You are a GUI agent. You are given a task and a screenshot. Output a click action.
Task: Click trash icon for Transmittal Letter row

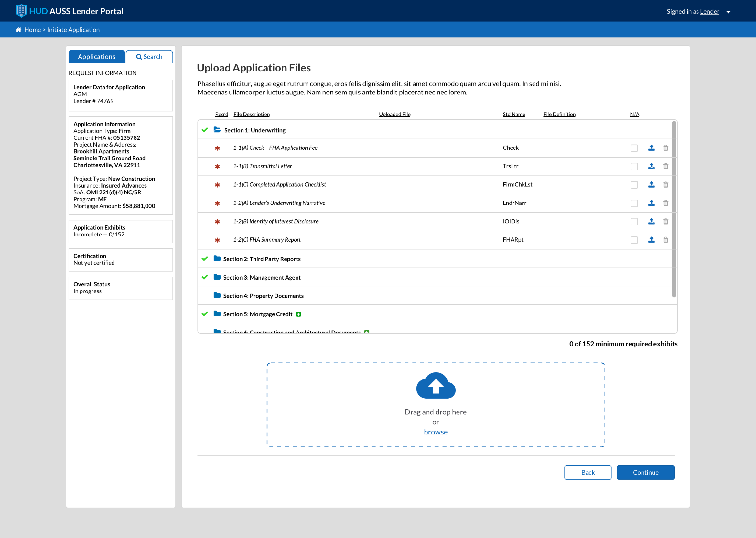point(665,166)
